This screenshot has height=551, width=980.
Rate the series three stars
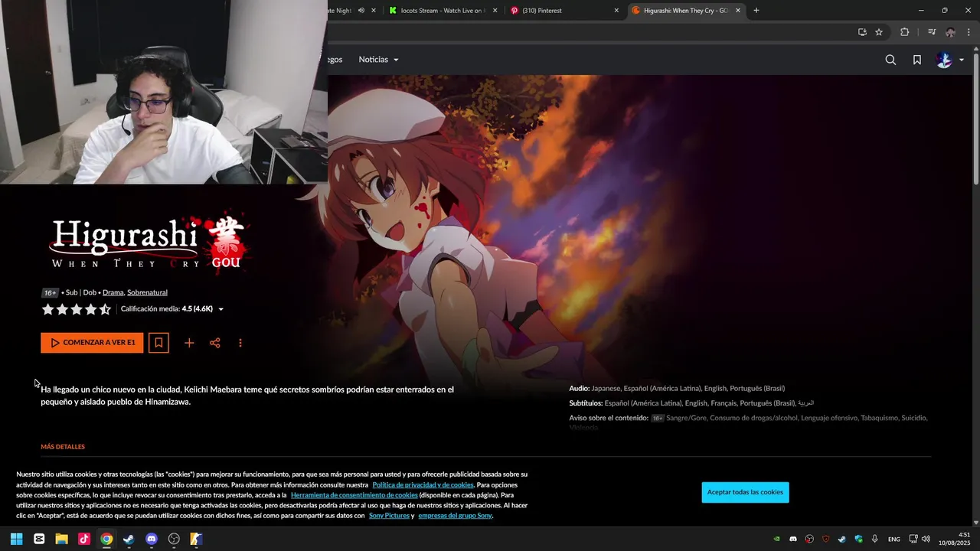77,309
